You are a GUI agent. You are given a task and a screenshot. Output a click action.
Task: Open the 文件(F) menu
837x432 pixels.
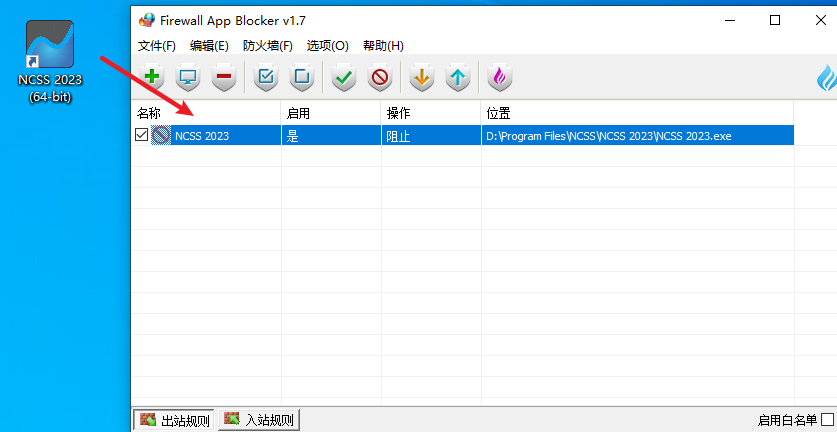click(157, 46)
